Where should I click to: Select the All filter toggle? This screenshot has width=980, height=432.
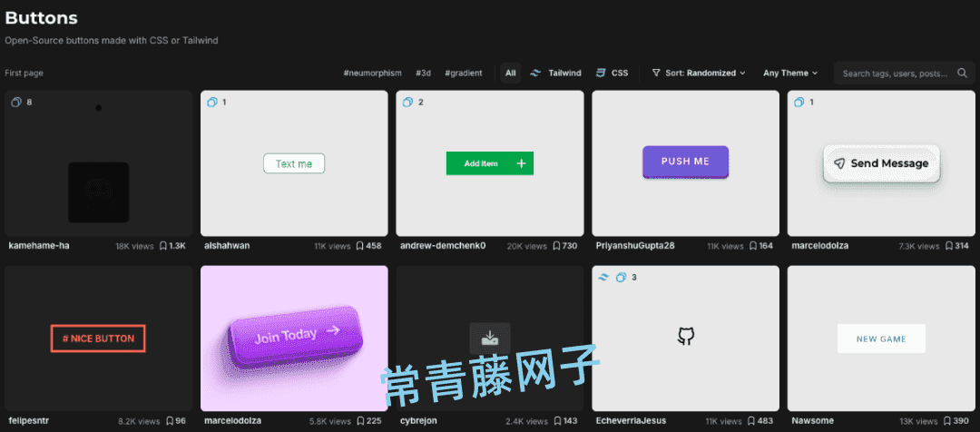(511, 74)
